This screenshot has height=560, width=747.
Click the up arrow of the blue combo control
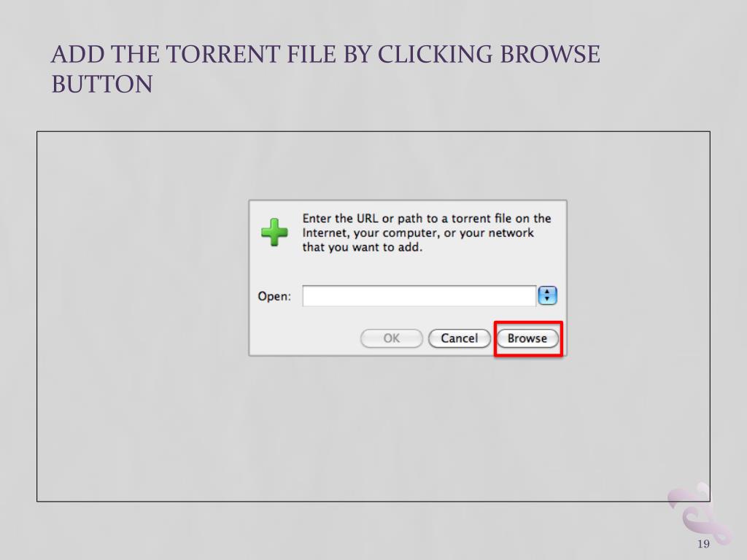pos(547,292)
